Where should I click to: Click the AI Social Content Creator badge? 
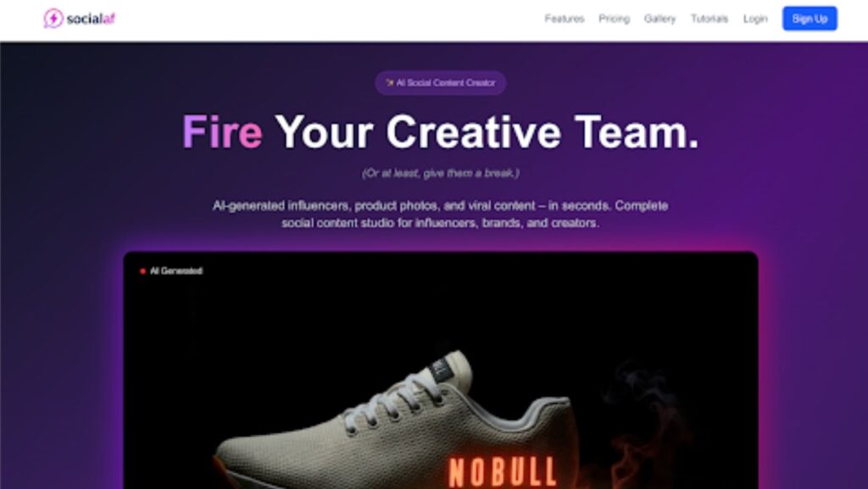(440, 83)
